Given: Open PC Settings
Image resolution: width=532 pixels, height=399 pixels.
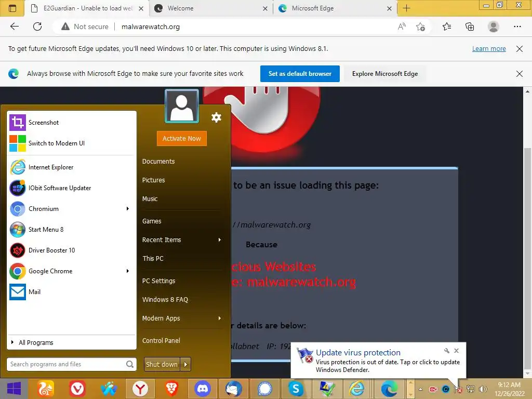Looking at the screenshot, I should pyautogui.click(x=158, y=281).
